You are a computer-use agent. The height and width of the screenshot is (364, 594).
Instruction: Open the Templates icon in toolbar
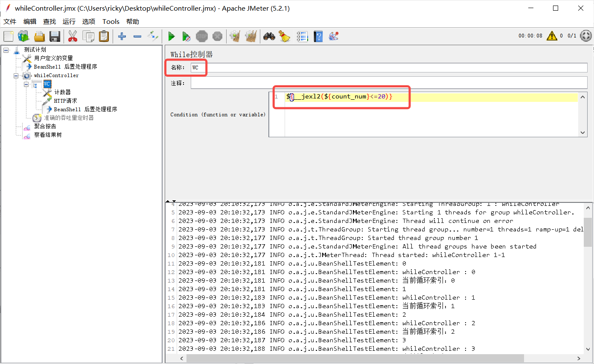click(x=23, y=36)
